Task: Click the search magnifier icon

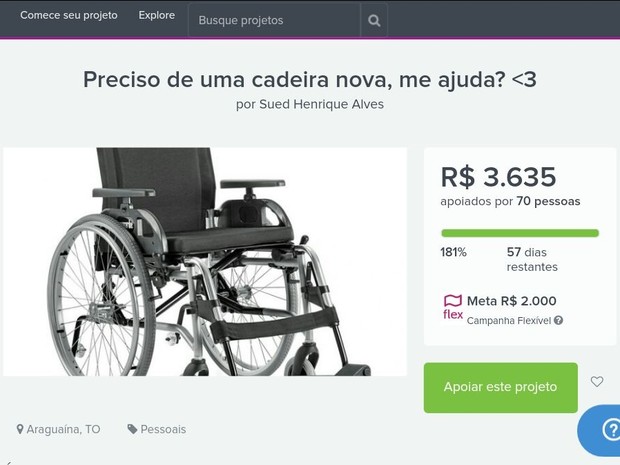Action: pyautogui.click(x=374, y=20)
